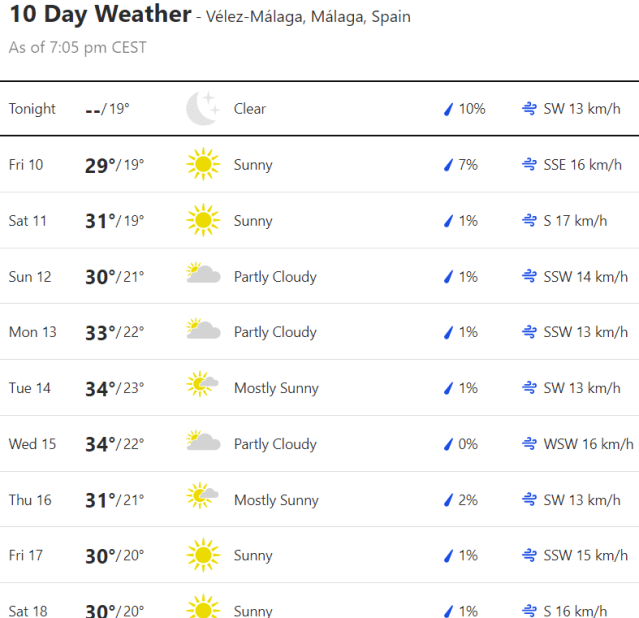Click the wind icon beside WSW 16 km/h
This screenshot has width=639, height=618.
(529, 444)
